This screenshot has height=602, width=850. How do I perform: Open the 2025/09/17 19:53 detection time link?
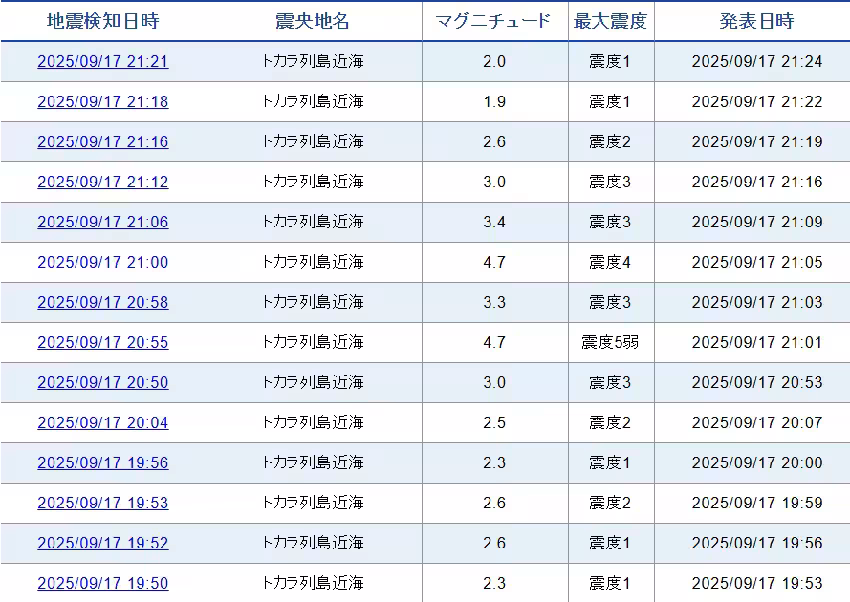click(102, 503)
